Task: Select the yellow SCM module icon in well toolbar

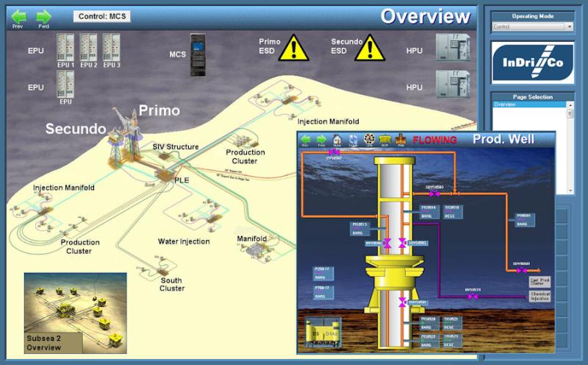Action: [x=384, y=139]
